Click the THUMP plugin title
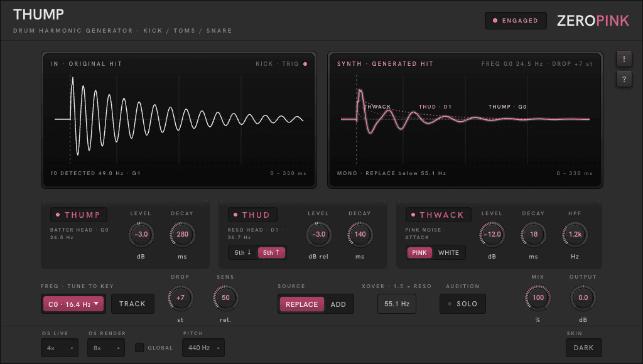643x364 pixels. click(x=38, y=14)
